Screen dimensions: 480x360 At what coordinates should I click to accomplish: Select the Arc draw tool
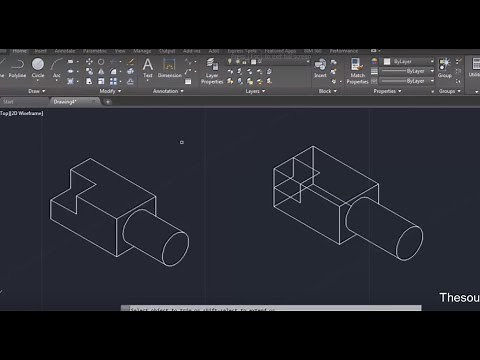pyautogui.click(x=57, y=68)
